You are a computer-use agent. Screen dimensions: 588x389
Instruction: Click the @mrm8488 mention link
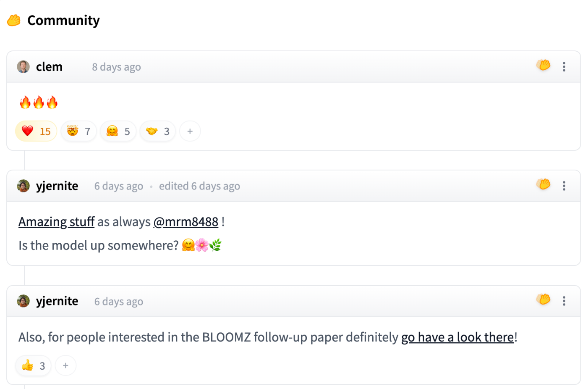[186, 221]
